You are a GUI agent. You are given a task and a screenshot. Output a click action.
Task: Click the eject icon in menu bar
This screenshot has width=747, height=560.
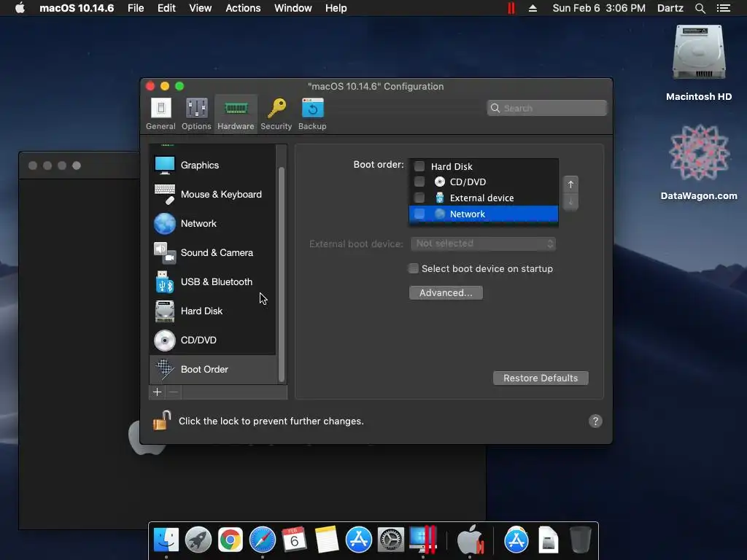(533, 8)
